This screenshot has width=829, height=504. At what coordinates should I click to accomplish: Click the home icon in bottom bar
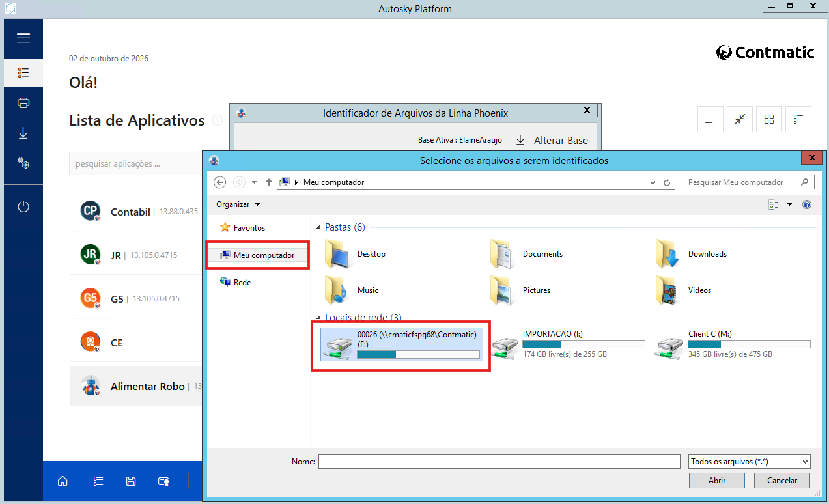pyautogui.click(x=63, y=481)
